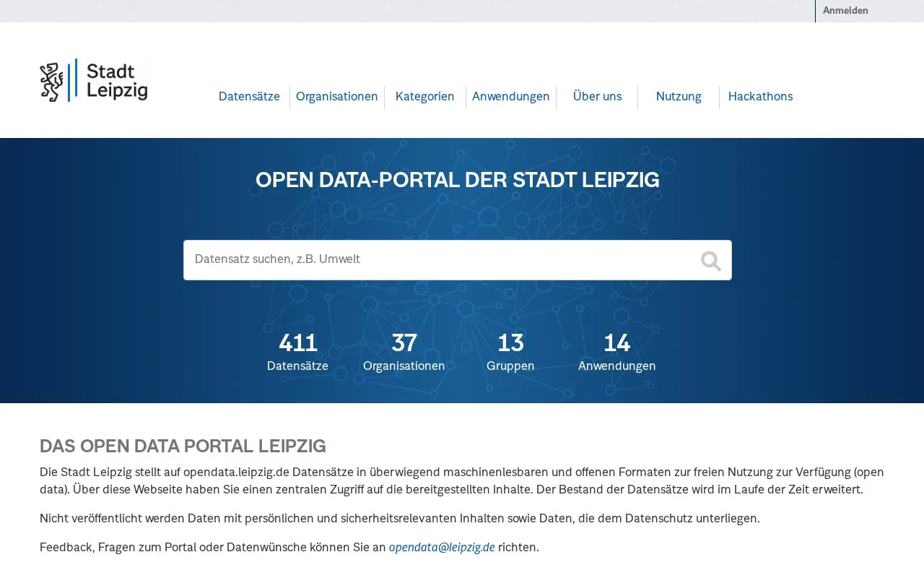The image size is (924, 578).
Task: Click the heading Open Data-Portal der Stadt Leipzig
Action: [458, 180]
